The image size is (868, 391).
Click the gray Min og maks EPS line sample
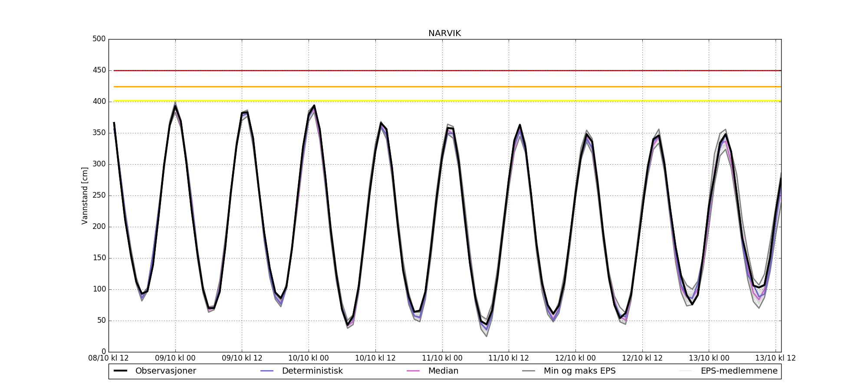(529, 371)
